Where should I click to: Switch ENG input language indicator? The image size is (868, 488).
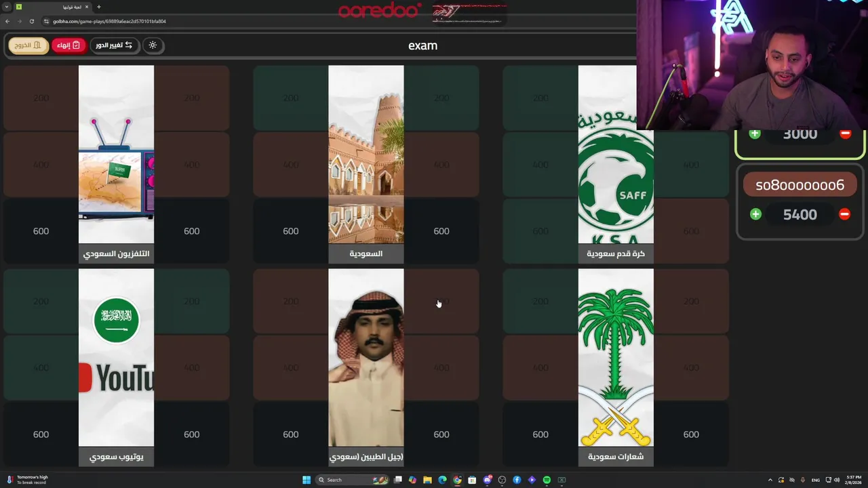coord(815,480)
